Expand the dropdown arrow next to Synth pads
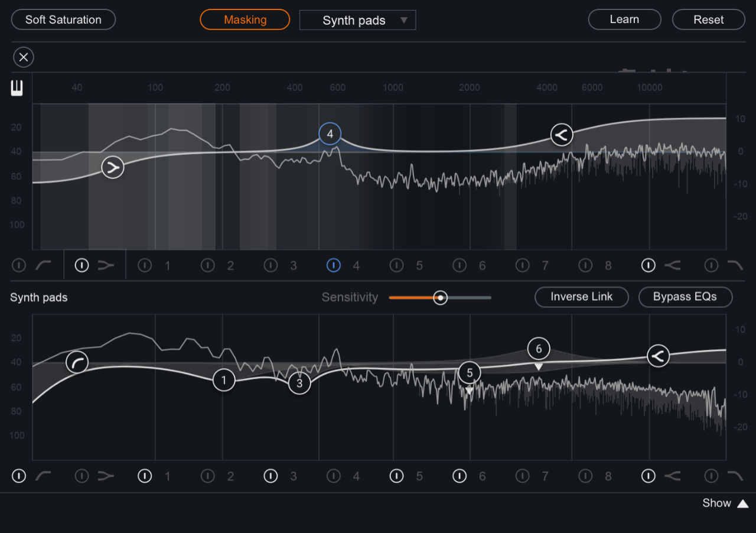 [x=405, y=19]
